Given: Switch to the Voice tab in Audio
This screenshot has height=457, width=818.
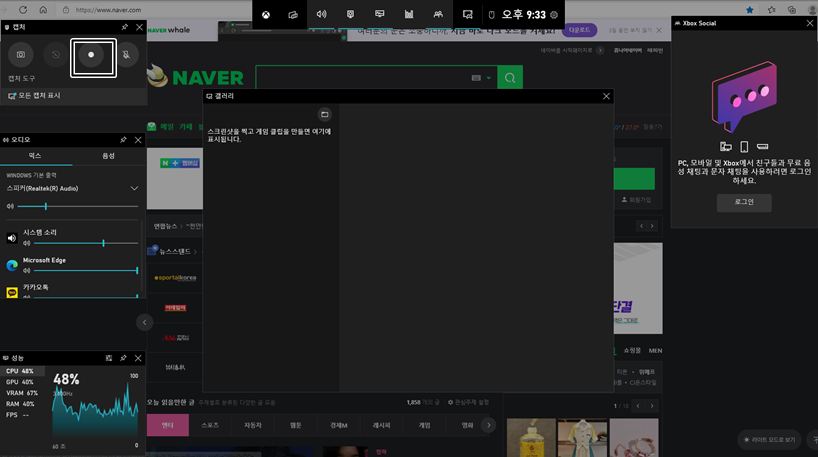Looking at the screenshot, I should (x=109, y=156).
